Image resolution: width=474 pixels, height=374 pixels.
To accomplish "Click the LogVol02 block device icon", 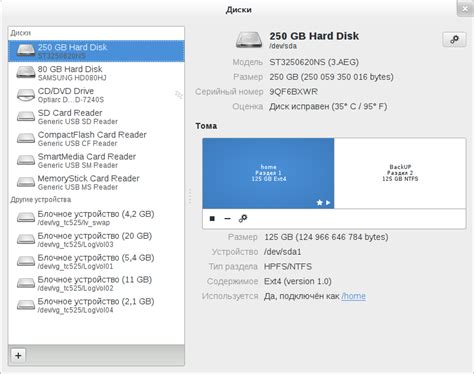I will pos(26,283).
